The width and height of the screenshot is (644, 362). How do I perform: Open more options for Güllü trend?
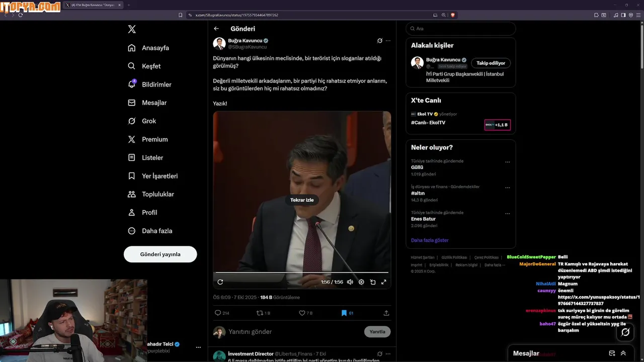[508, 162]
